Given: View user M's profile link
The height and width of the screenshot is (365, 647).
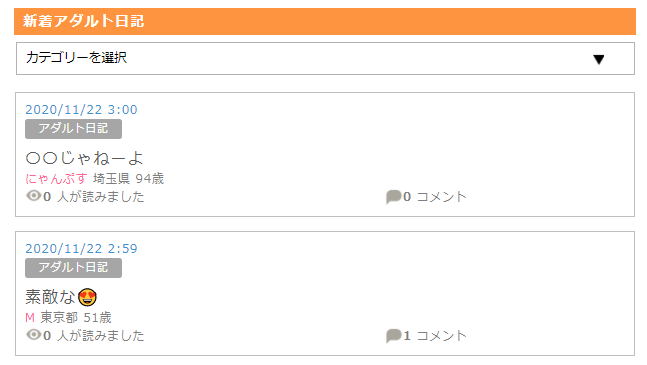Looking at the screenshot, I should click(x=30, y=318).
